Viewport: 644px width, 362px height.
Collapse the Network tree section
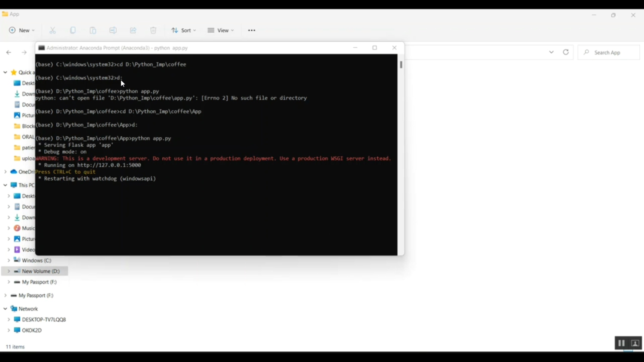5,309
